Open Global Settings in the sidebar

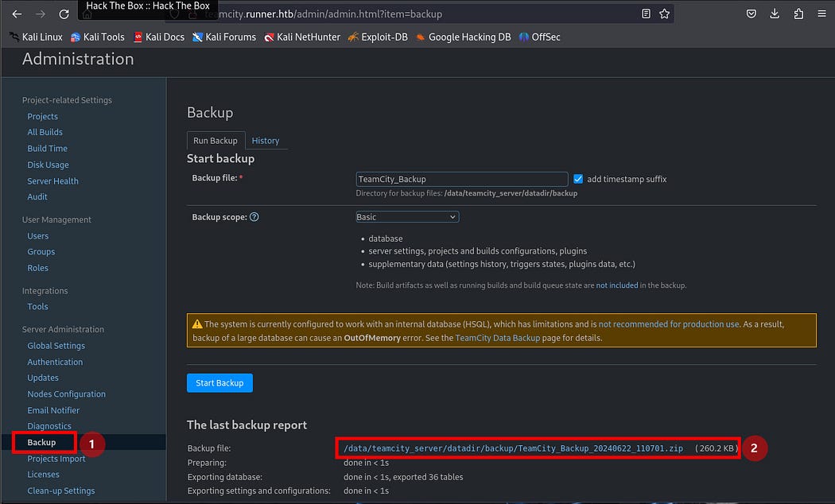(56, 345)
